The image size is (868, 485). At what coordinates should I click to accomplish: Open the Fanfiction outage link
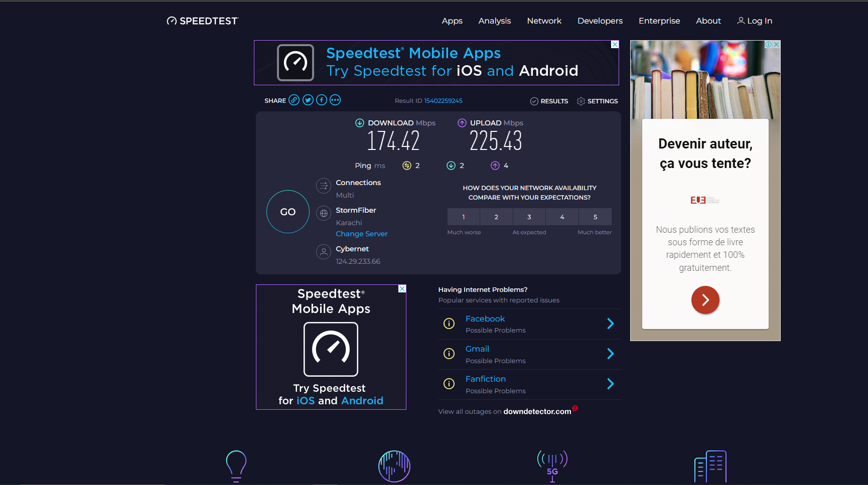point(486,379)
